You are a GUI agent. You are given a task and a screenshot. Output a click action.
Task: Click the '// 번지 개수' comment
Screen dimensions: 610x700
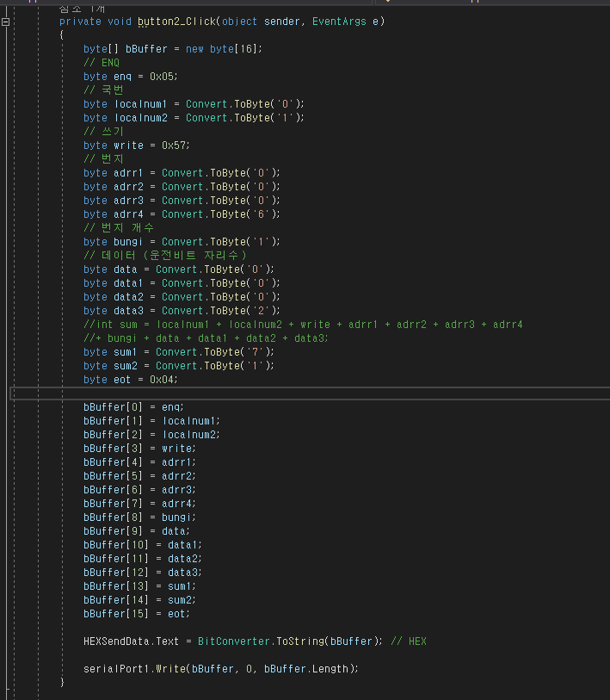click(119, 228)
